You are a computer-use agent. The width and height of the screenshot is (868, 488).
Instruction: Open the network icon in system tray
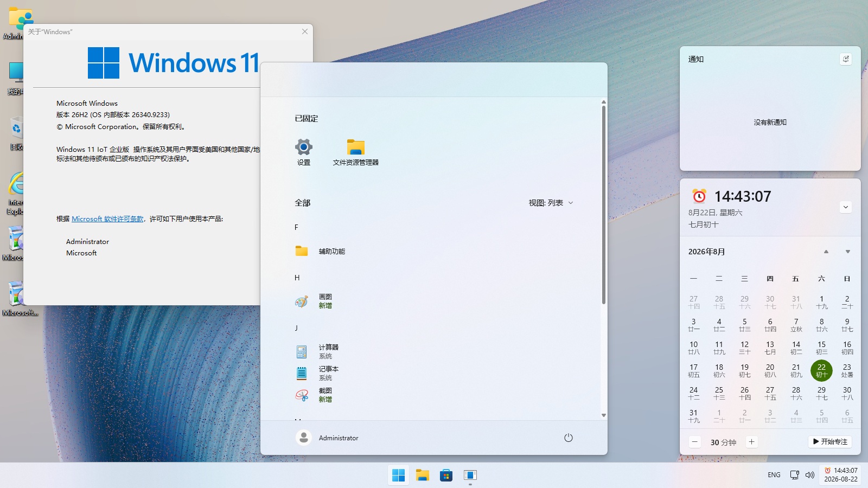coord(795,475)
